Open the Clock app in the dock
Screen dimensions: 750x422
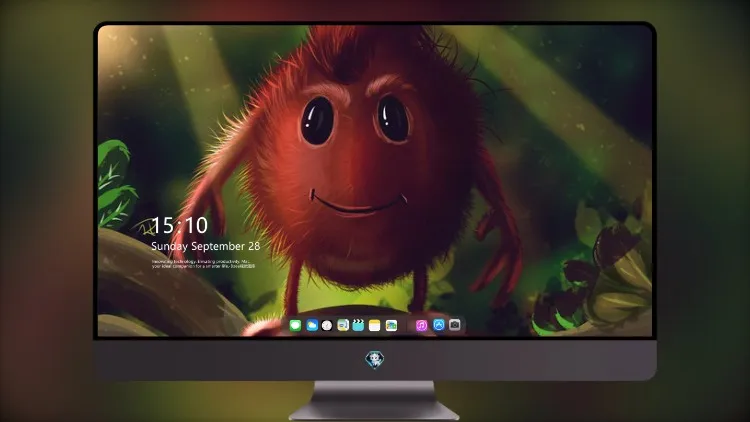pyautogui.click(x=327, y=326)
